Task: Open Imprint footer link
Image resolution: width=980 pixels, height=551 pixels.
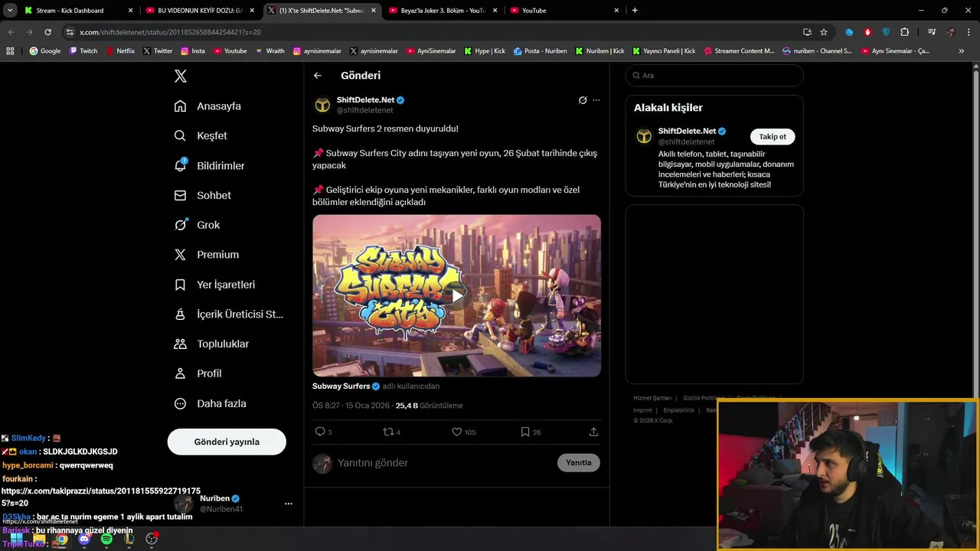Action: coord(642,410)
